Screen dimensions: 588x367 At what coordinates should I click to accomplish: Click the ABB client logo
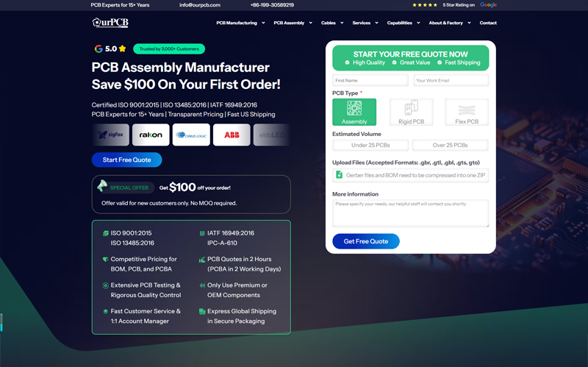pos(232,135)
